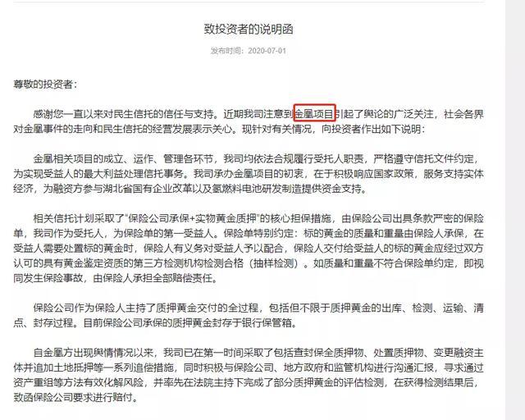The image size is (525, 420).
Task: Click the paragraph starting 保险公司作为保险人
Action: click(249, 315)
